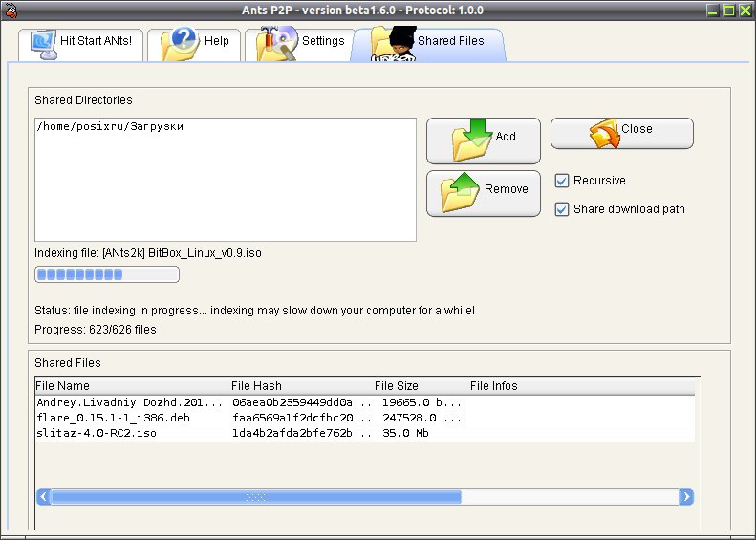The height and width of the screenshot is (540, 756).
Task: Click the File Infos column header
Action: (582, 386)
